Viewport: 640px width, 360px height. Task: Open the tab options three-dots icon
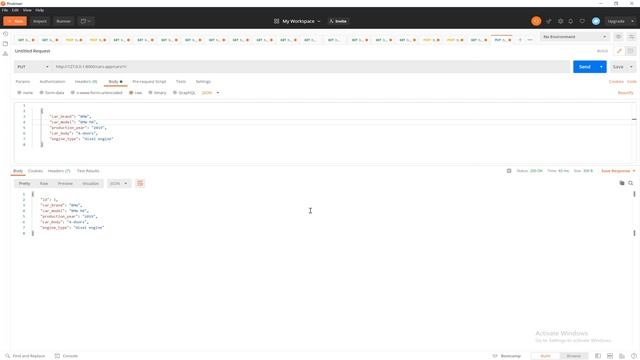point(530,40)
